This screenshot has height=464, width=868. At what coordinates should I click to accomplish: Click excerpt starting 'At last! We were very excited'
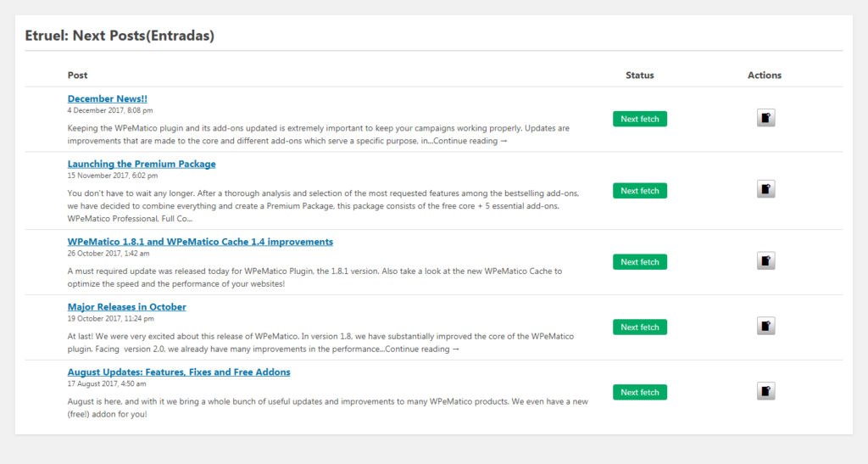[320, 343]
